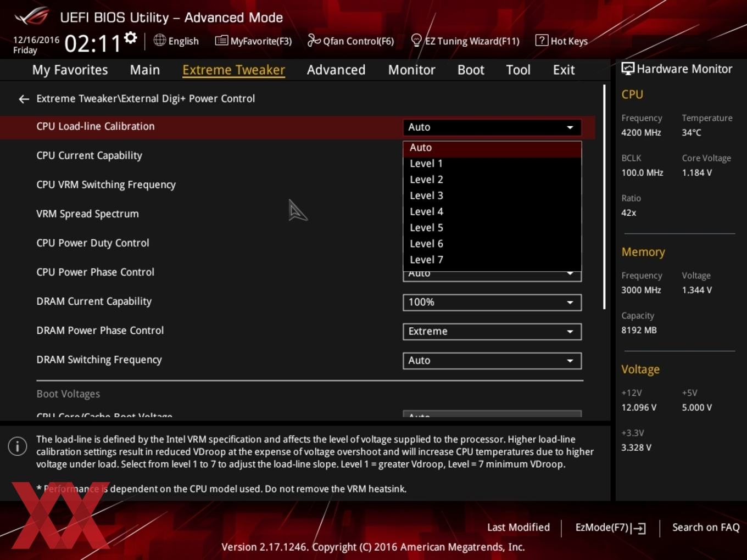Select CPU Current Capability setting

(89, 155)
